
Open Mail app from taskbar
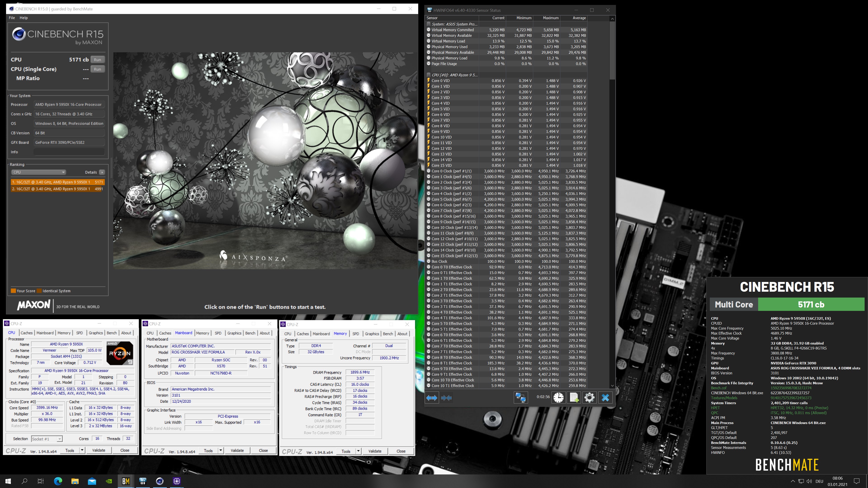click(92, 481)
